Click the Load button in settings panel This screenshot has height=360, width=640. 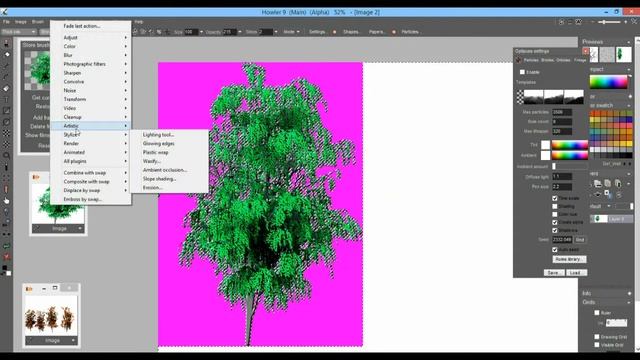[x=576, y=273]
